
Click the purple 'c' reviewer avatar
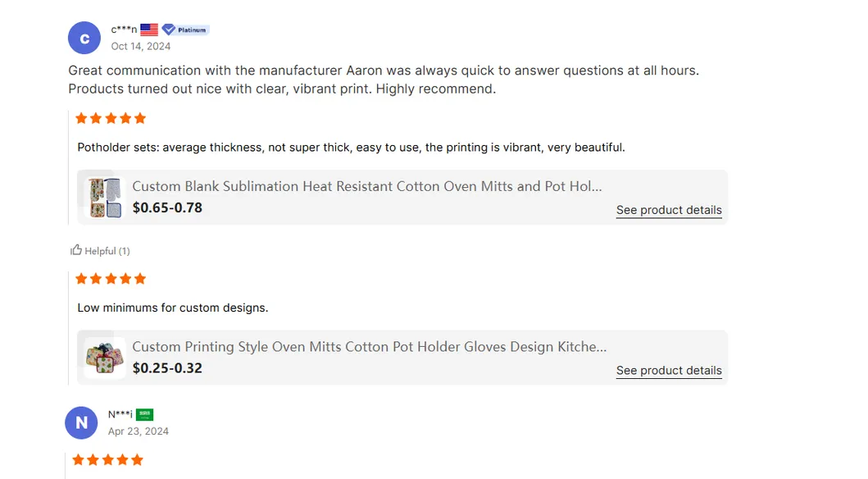84,39
